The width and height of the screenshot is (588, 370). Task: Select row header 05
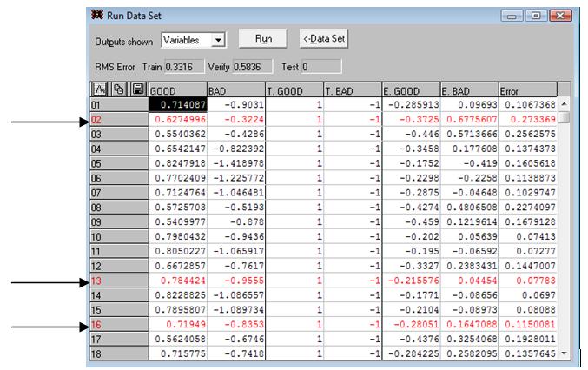[x=119, y=163]
